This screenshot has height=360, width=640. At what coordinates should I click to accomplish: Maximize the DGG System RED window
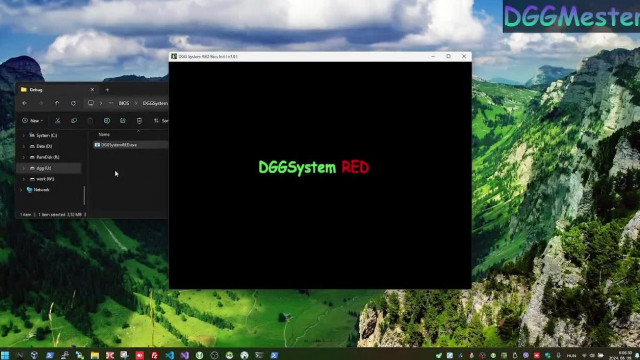coord(449,56)
